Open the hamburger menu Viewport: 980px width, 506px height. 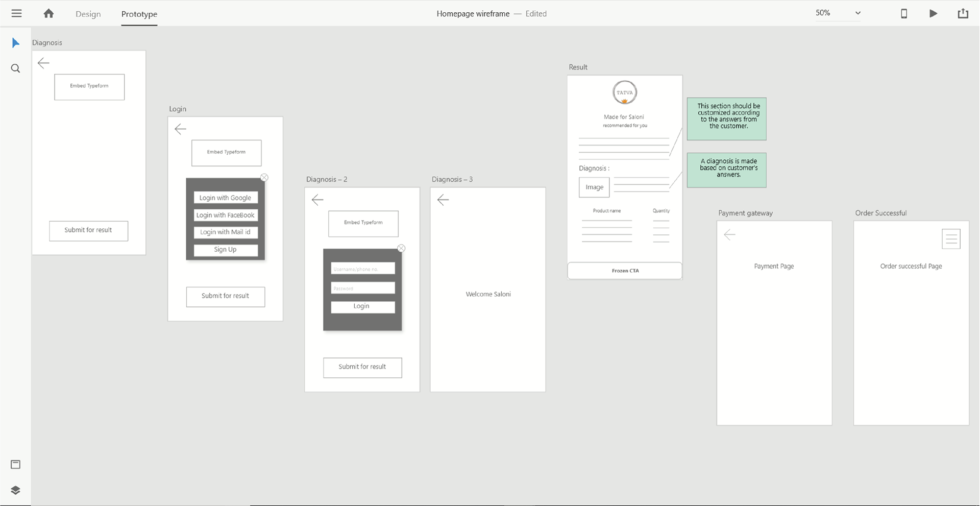coord(16,13)
